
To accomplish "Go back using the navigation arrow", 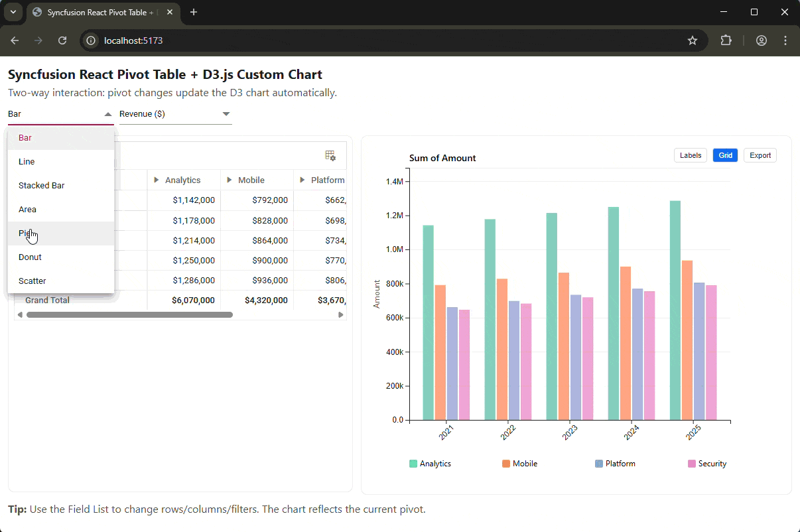I will pyautogui.click(x=15, y=40).
